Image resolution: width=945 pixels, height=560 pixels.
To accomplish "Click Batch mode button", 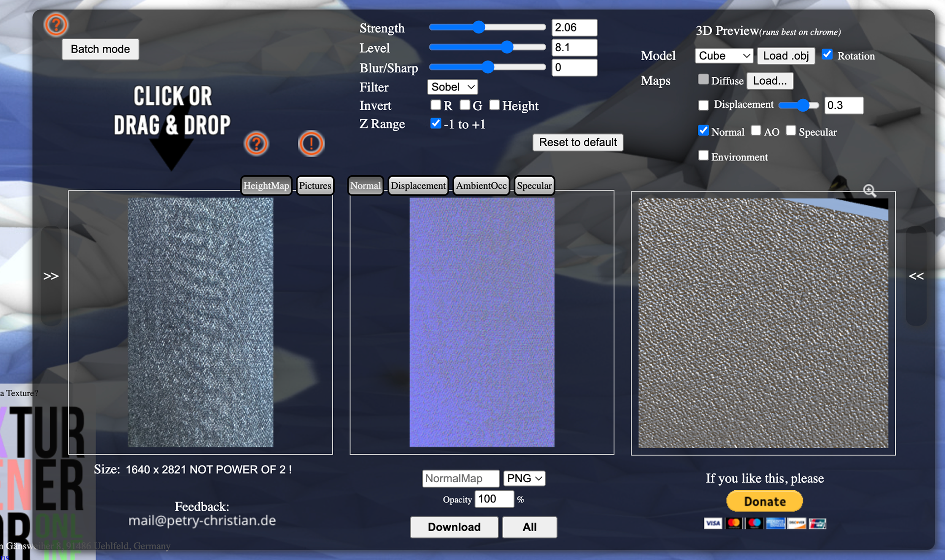I will tap(100, 49).
